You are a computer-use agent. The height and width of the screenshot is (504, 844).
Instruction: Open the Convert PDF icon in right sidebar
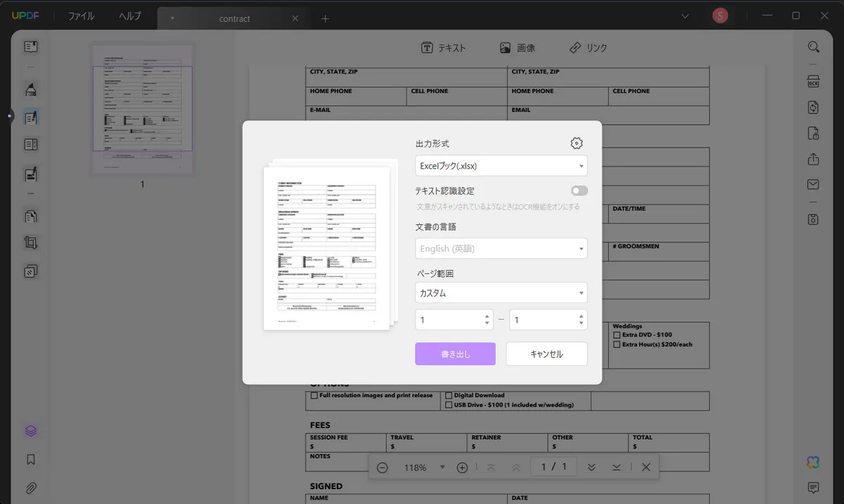[813, 108]
